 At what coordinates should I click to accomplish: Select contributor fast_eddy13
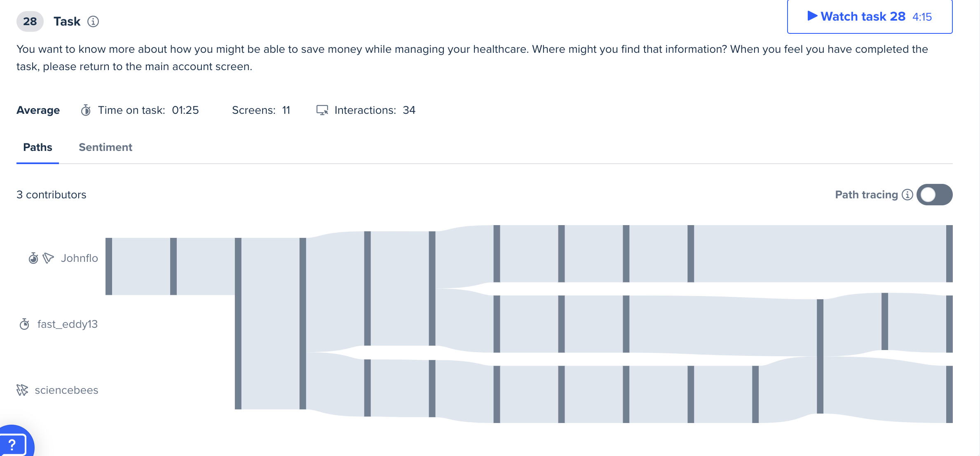click(68, 324)
